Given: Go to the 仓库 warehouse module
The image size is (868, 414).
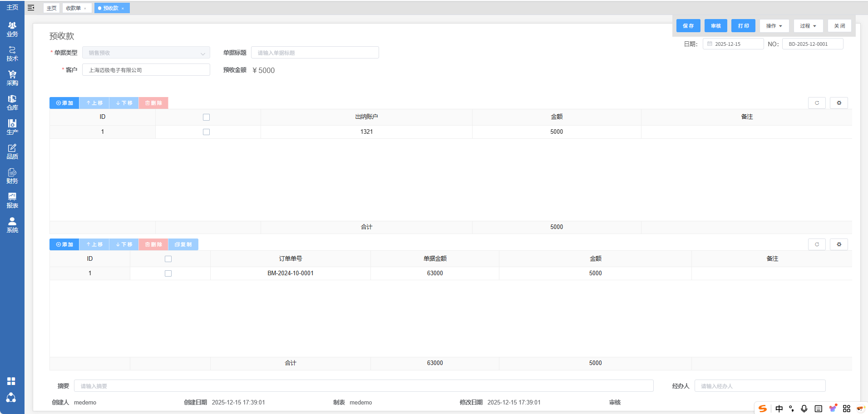Looking at the screenshot, I should point(12,102).
